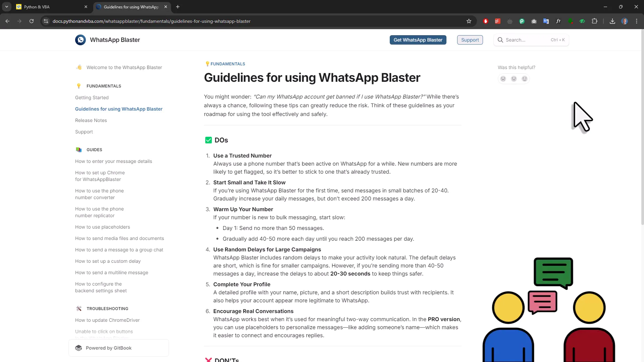This screenshot has height=362, width=644.
Task: Click the Todoist extension icon
Action: click(498, 21)
